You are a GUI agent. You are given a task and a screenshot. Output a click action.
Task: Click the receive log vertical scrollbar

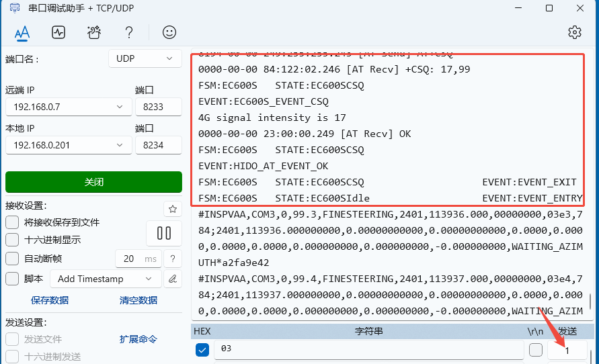pyautogui.click(x=590, y=302)
